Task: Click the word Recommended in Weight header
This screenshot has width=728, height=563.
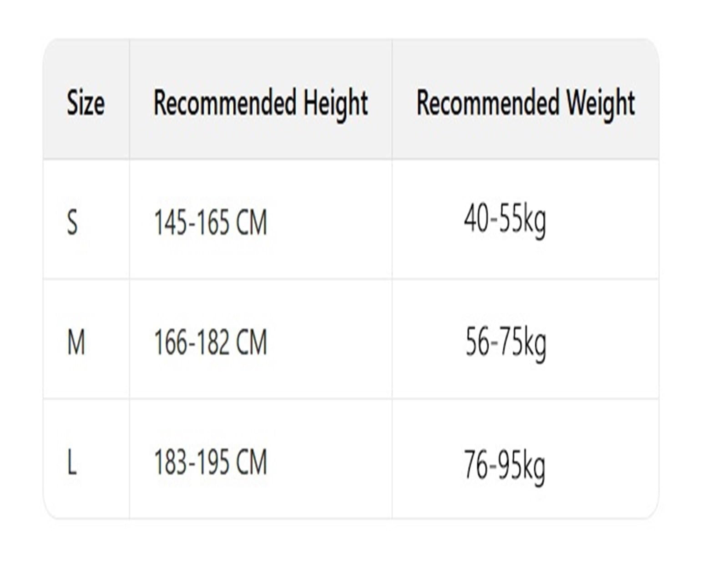Action: point(488,102)
